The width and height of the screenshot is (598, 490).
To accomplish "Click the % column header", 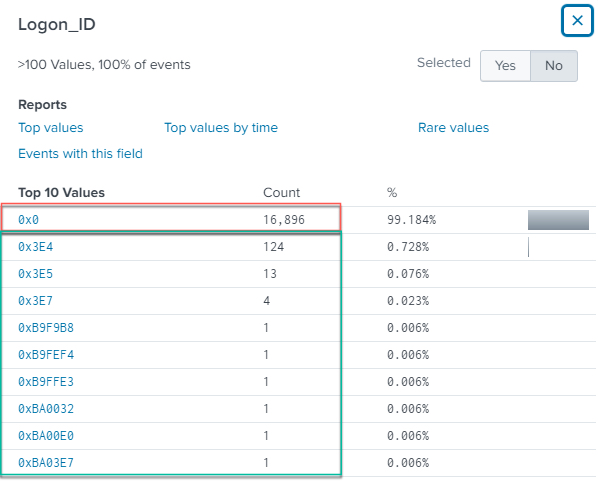I will coord(392,193).
